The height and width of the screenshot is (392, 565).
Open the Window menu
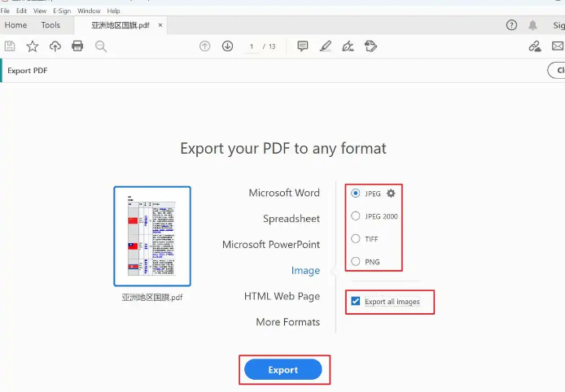pos(89,11)
